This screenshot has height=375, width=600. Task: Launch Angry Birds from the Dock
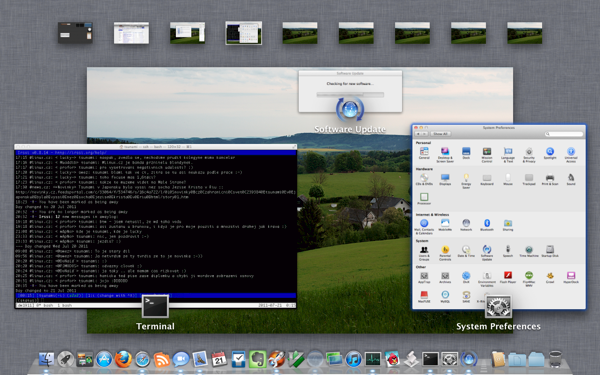[x=392, y=359]
